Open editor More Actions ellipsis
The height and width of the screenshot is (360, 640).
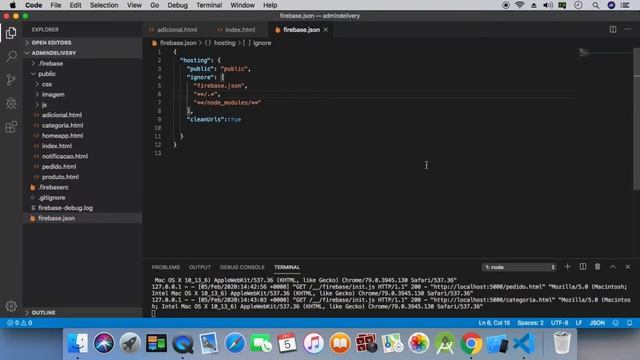click(628, 29)
